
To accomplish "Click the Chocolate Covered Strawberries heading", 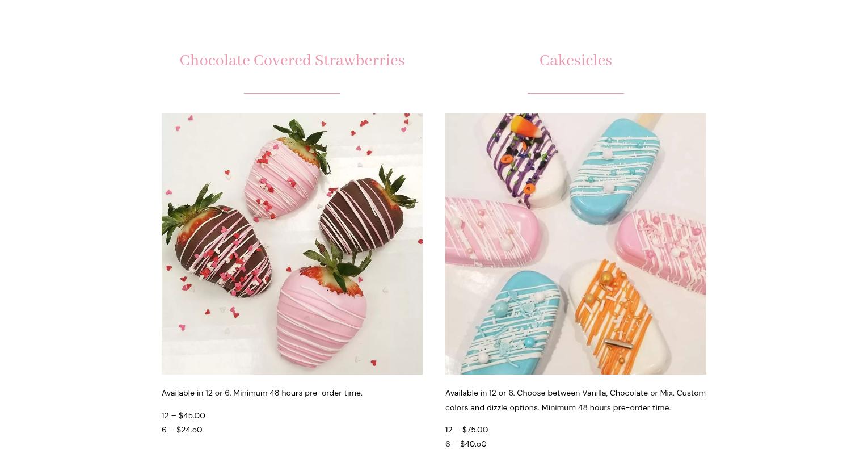I will [292, 61].
